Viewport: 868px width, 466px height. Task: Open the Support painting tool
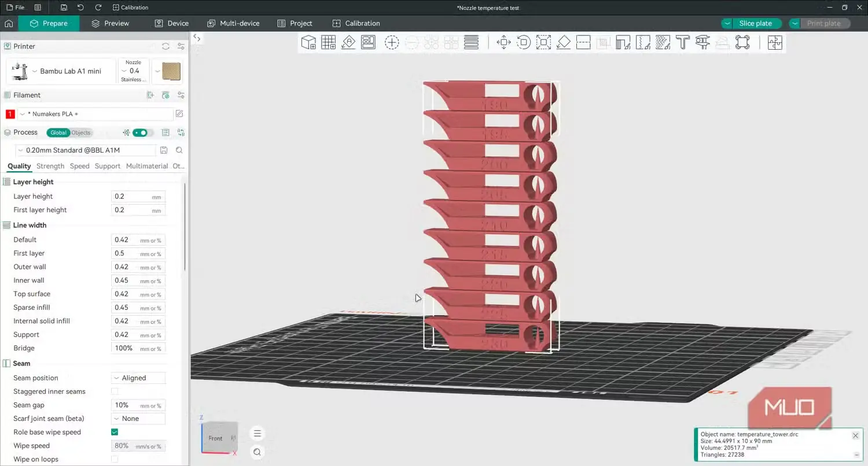coord(623,42)
